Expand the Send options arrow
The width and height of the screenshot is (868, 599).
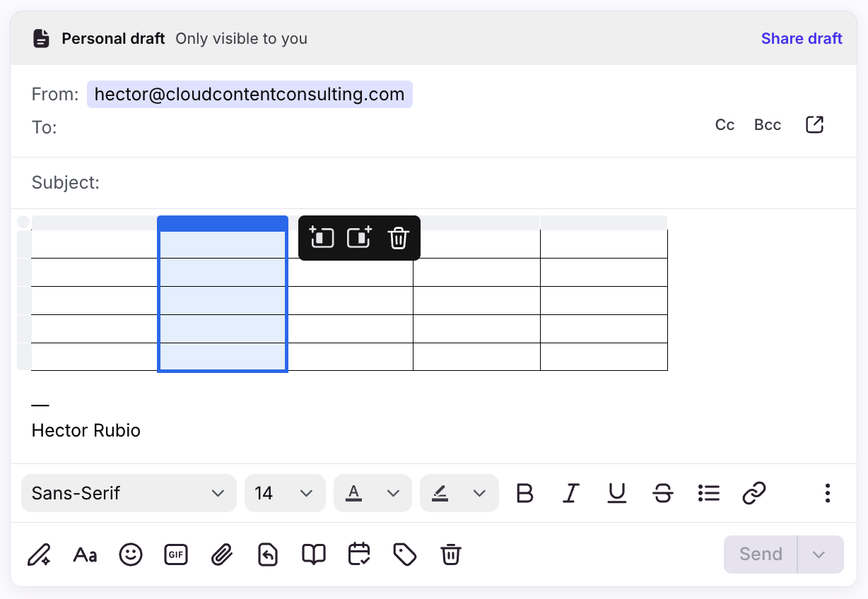point(819,554)
